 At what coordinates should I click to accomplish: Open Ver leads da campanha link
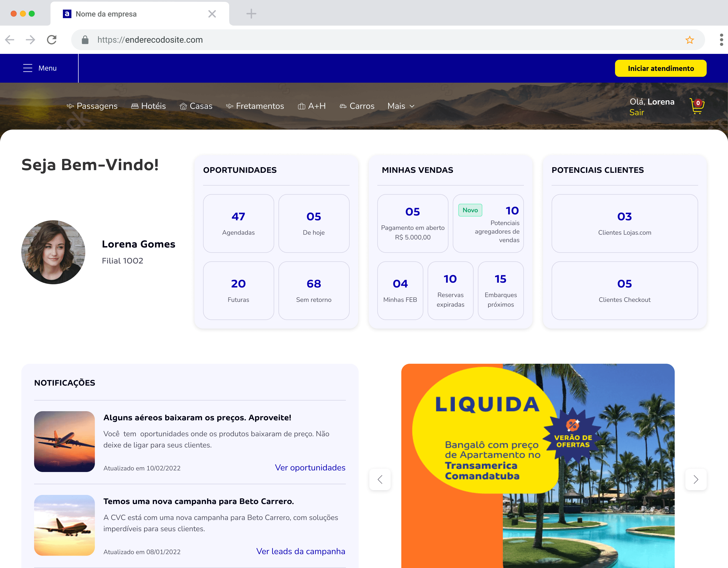coord(300,551)
